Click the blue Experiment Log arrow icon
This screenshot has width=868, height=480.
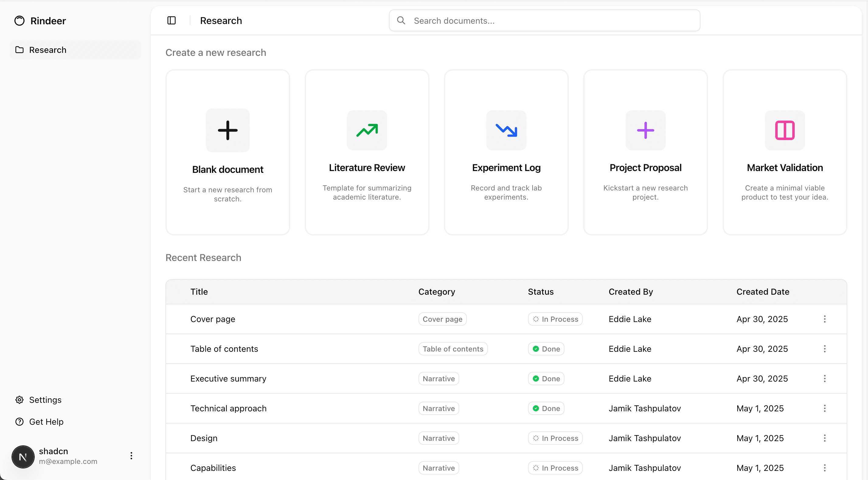click(506, 130)
